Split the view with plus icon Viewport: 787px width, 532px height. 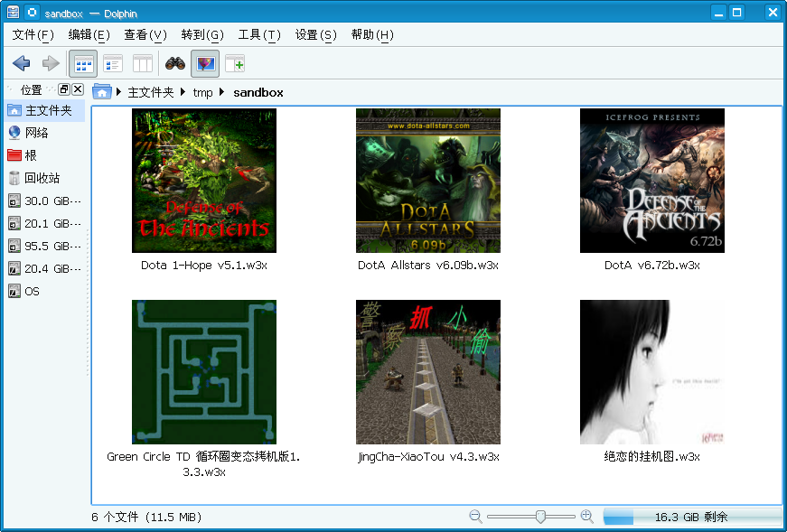[x=235, y=64]
